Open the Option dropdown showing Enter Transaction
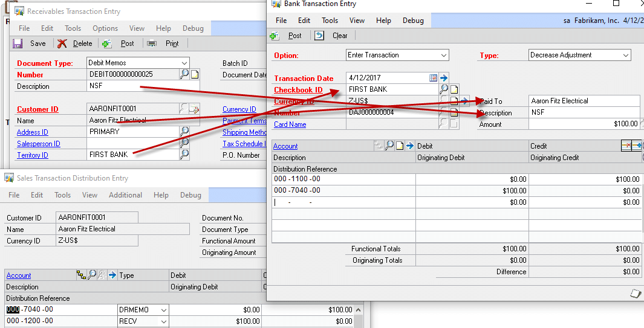Image resolution: width=644 pixels, height=328 pixels. 444,55
